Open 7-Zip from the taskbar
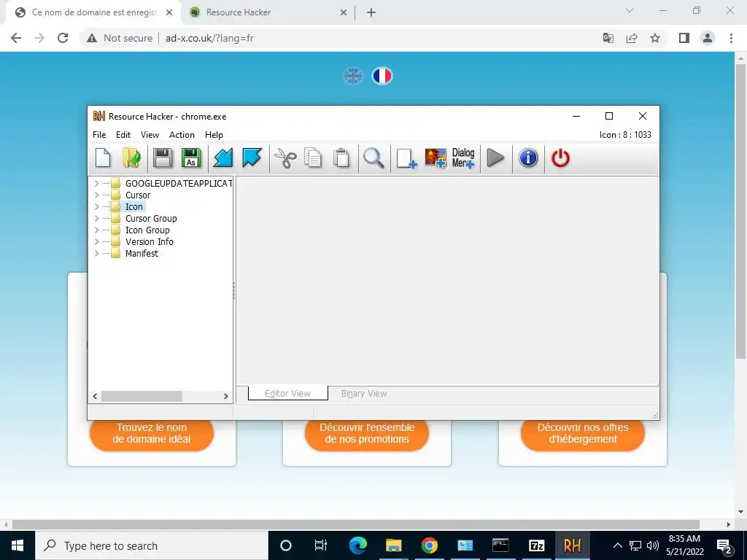 tap(536, 545)
